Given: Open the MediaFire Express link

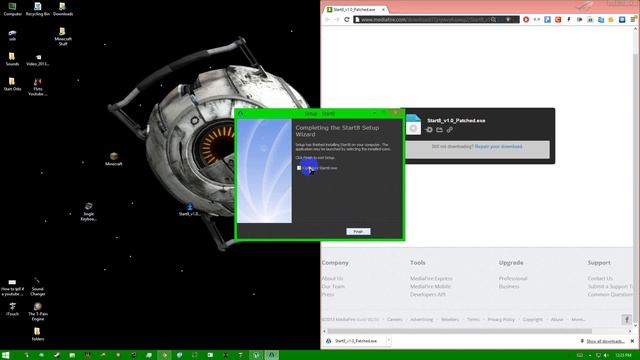Looking at the screenshot, I should (431, 278).
